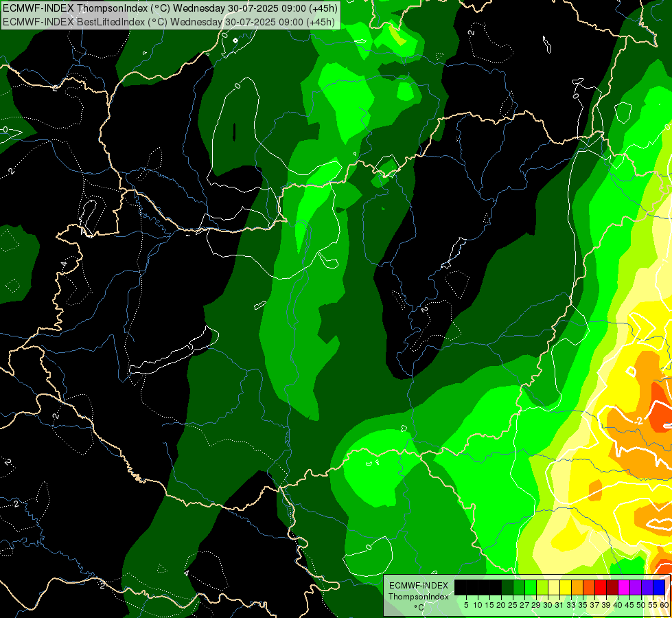Click the legend value label 30
This screenshot has height=618, width=672.
click(548, 605)
